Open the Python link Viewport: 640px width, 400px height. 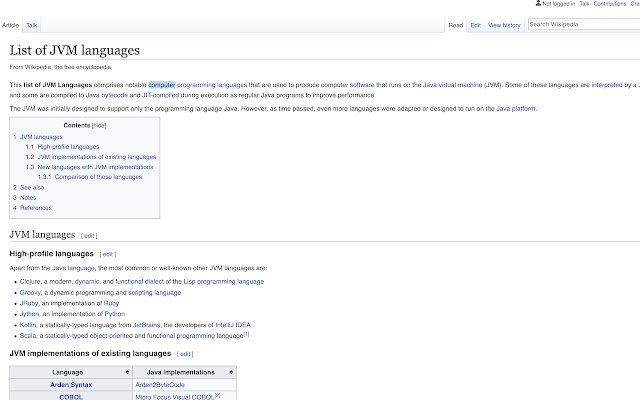click(115, 314)
